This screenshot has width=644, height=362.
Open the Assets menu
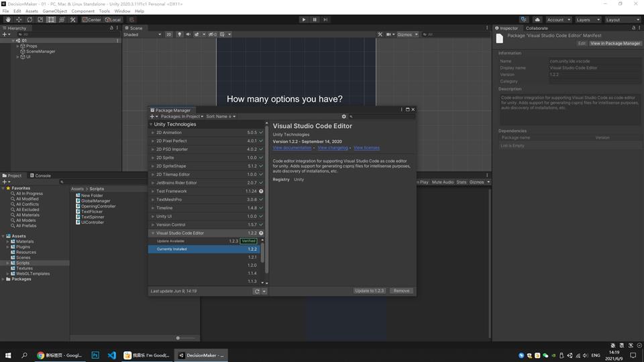[x=32, y=11]
